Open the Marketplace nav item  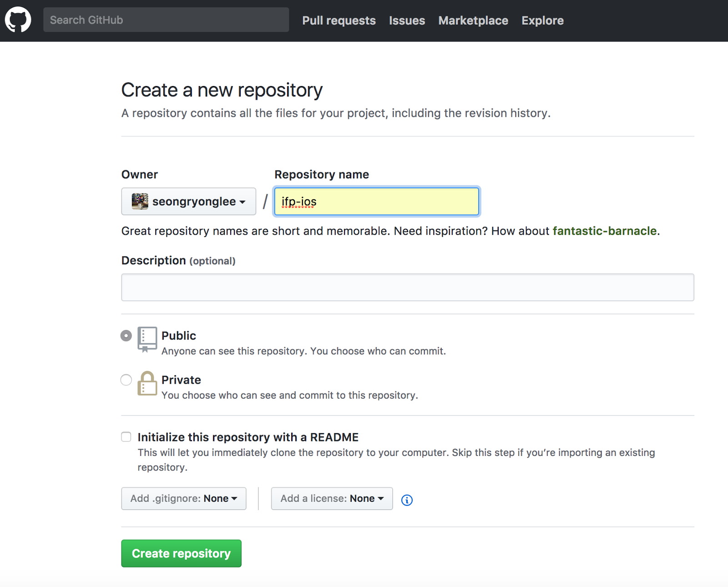tap(473, 20)
